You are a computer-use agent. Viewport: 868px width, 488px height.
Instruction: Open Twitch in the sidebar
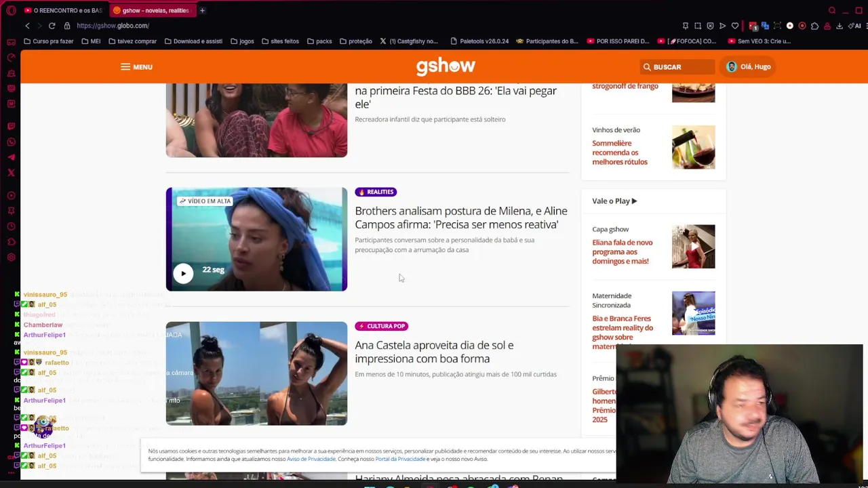tap(11, 126)
